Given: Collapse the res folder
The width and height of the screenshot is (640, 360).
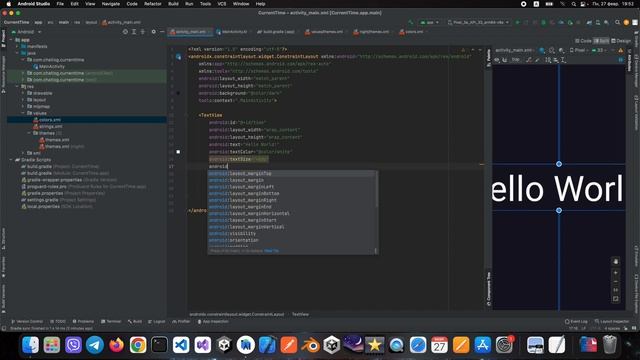Looking at the screenshot, I should 17,87.
